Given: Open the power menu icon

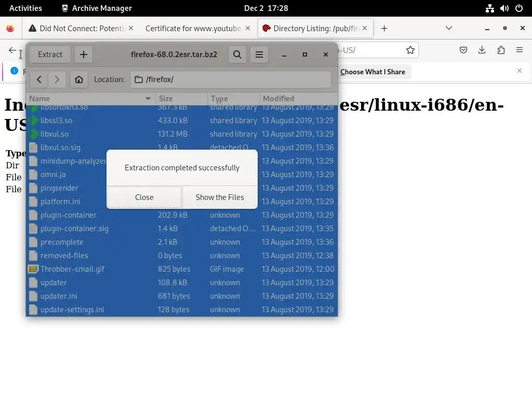Looking at the screenshot, I should point(519,8).
